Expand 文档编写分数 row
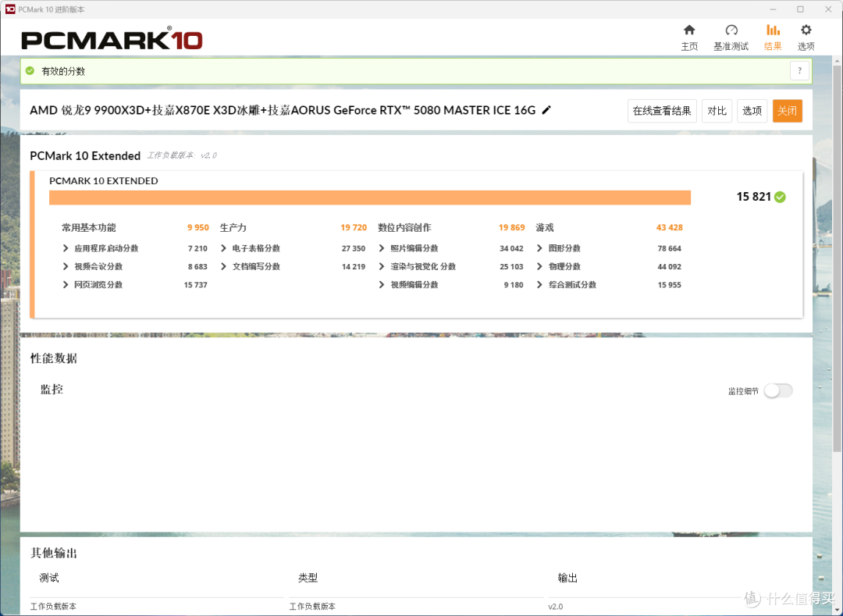This screenshot has width=843, height=616. pyautogui.click(x=224, y=266)
